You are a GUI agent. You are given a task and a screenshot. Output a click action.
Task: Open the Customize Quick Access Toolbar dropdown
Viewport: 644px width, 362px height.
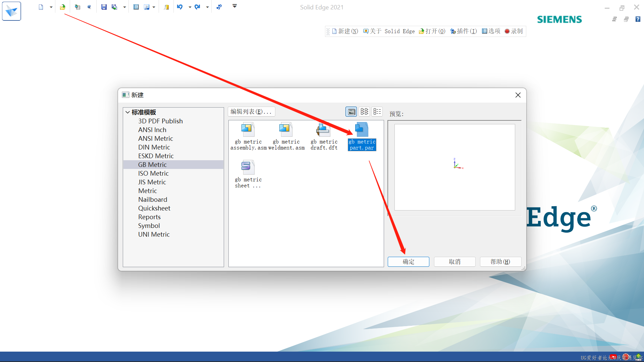coord(235,6)
